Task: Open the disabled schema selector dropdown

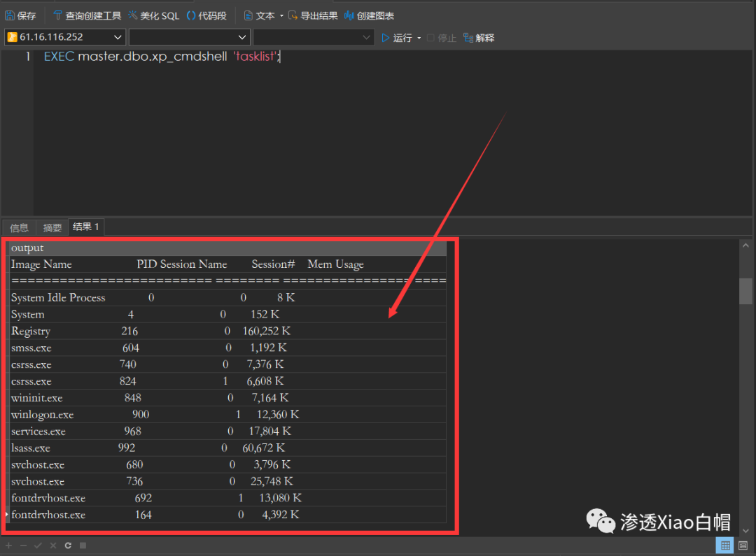Action: (x=314, y=37)
